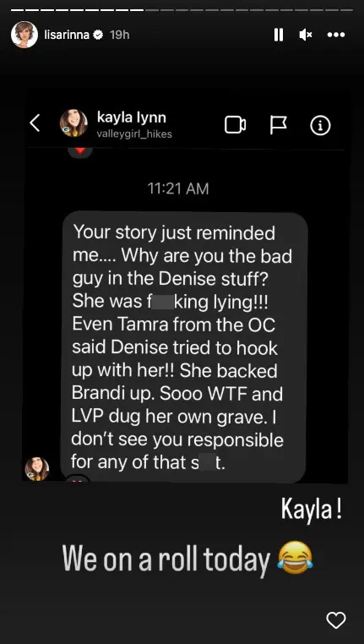The height and width of the screenshot is (644, 364).
Task: Click the 'Kayla !' text overlay
Action: tap(312, 510)
